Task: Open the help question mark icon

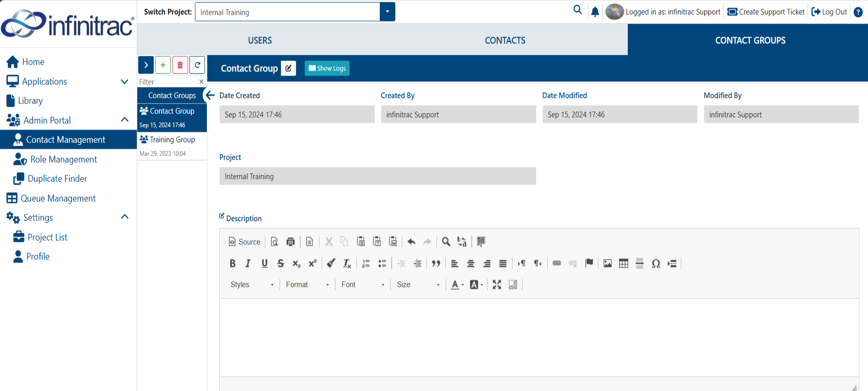Action: [x=858, y=12]
